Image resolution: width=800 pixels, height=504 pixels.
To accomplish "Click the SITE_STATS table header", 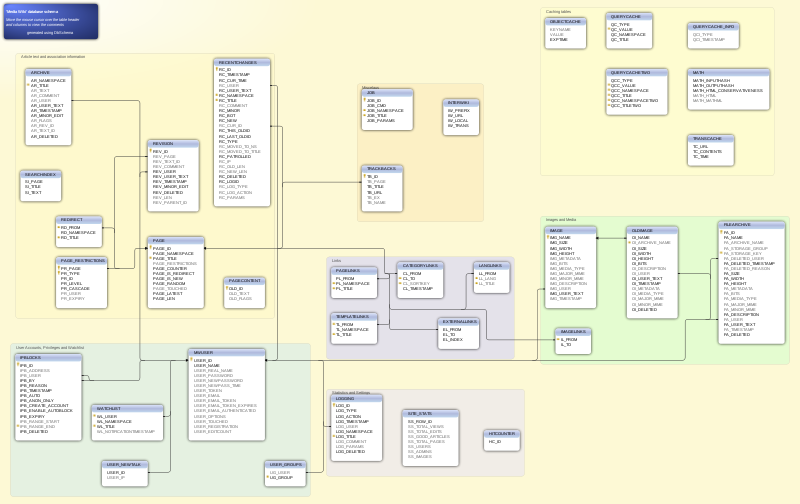I will [431, 414].
